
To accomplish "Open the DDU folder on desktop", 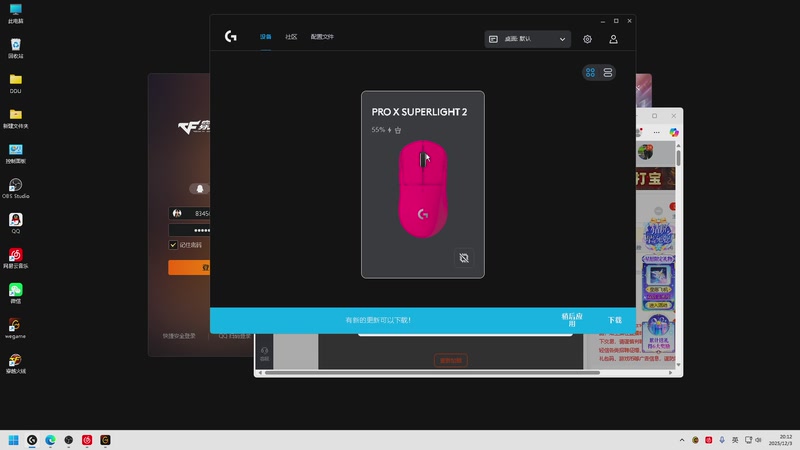I will [16, 84].
